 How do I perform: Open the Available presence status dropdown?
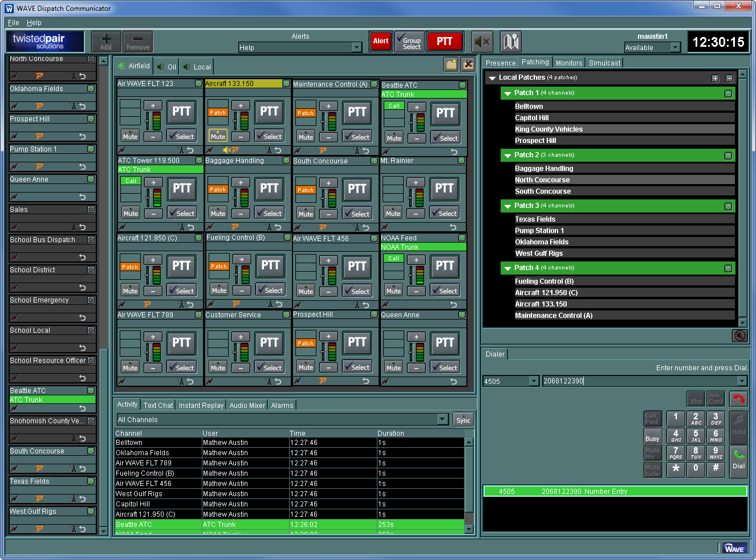coord(675,47)
